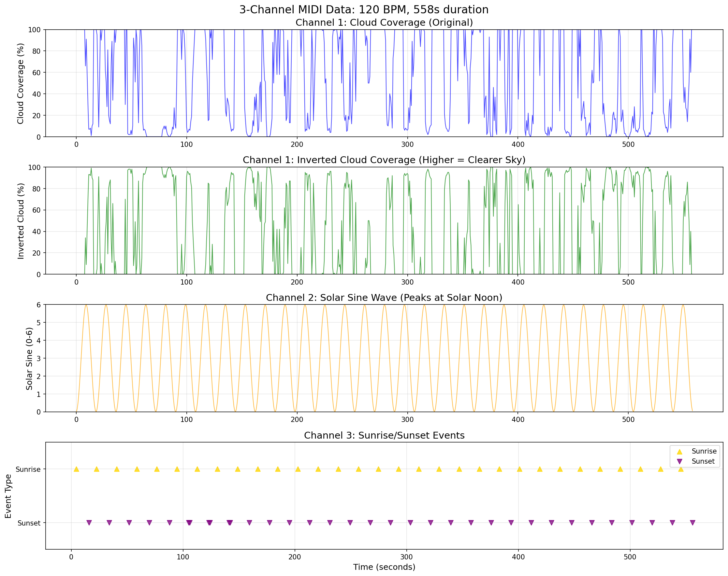Click the rightmost purple sunset marker
Viewport: 728px width, 576px height.
[692, 523]
